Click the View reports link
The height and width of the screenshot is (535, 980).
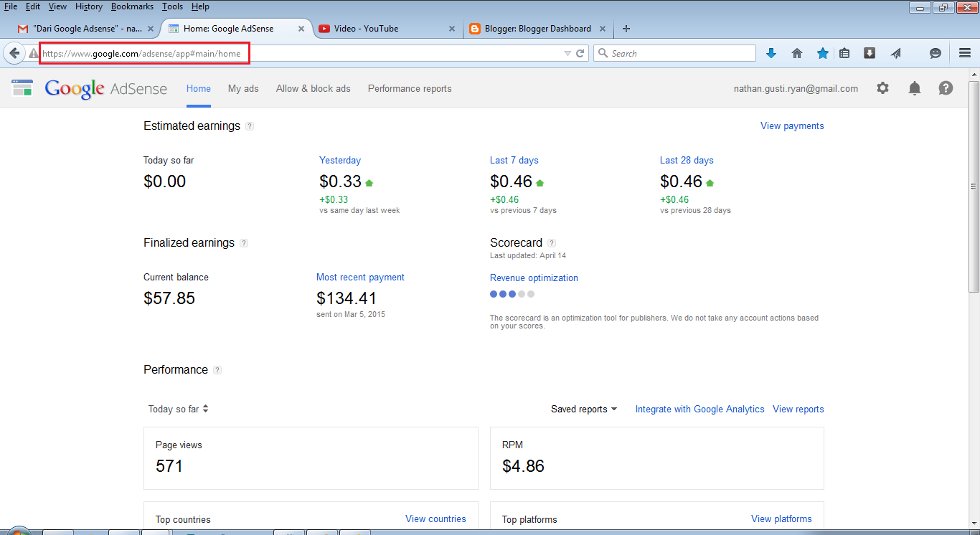[x=798, y=409]
